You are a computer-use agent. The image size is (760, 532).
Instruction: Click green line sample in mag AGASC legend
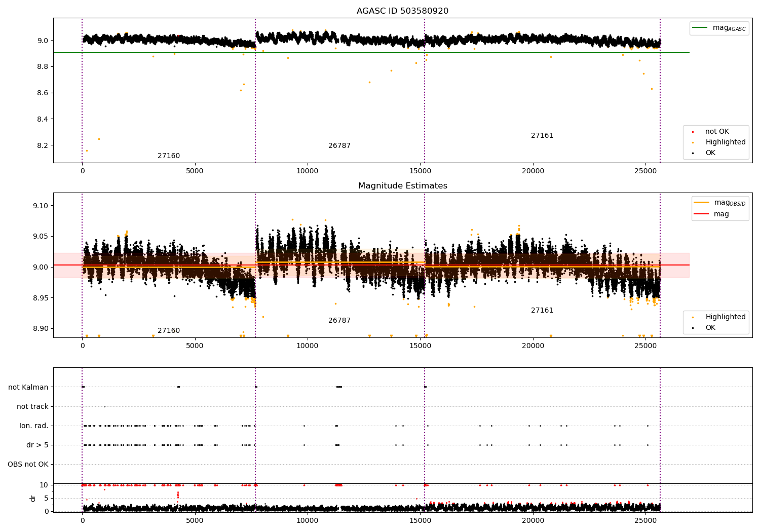coord(700,28)
